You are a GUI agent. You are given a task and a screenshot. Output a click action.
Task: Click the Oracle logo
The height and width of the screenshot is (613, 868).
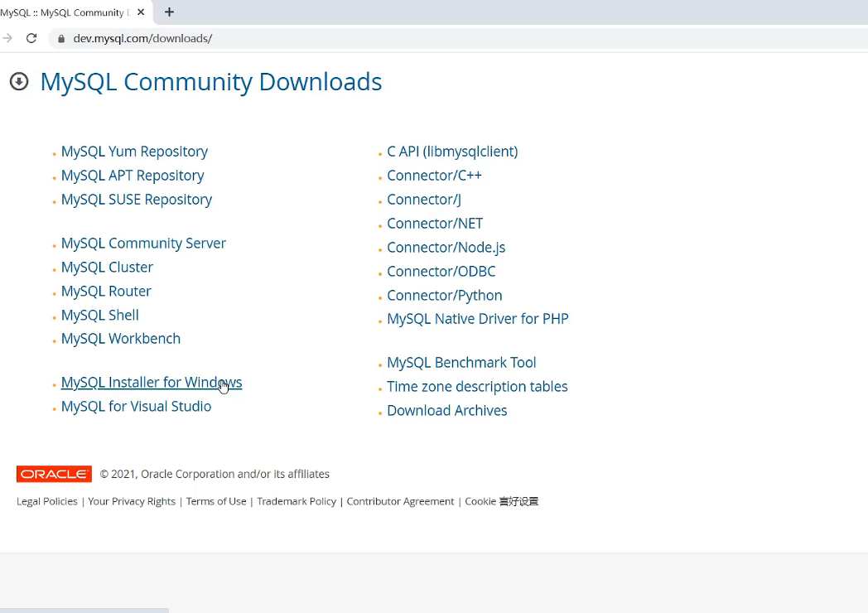(55, 474)
